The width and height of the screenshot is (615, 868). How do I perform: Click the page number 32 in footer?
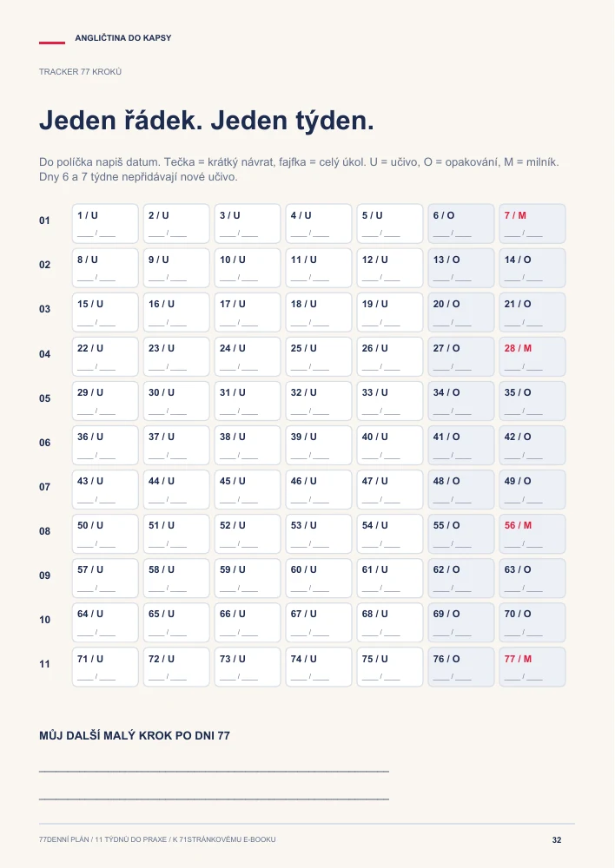coord(557,839)
